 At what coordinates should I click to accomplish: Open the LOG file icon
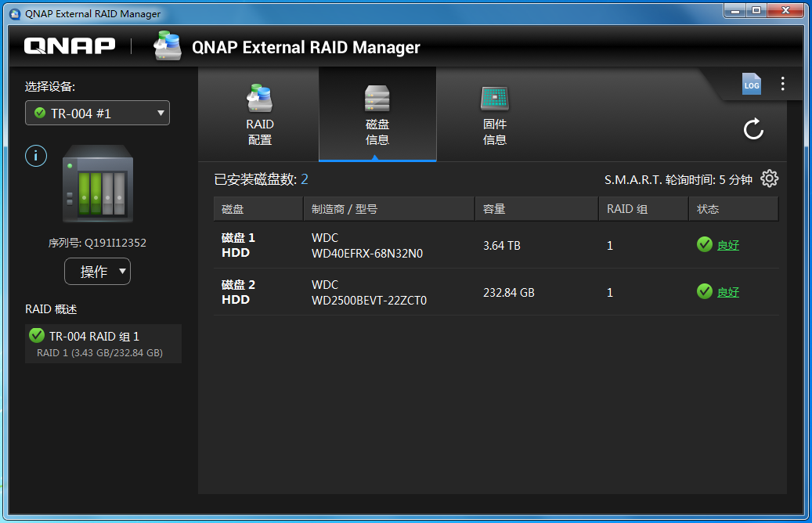[x=752, y=84]
